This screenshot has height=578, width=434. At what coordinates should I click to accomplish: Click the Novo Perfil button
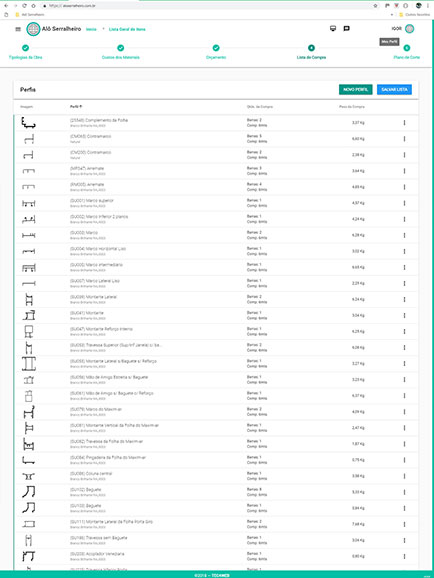coord(355,90)
